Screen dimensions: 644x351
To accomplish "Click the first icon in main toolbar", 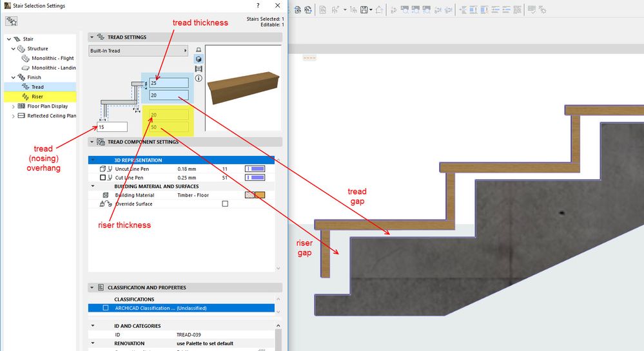I will 298,10.
